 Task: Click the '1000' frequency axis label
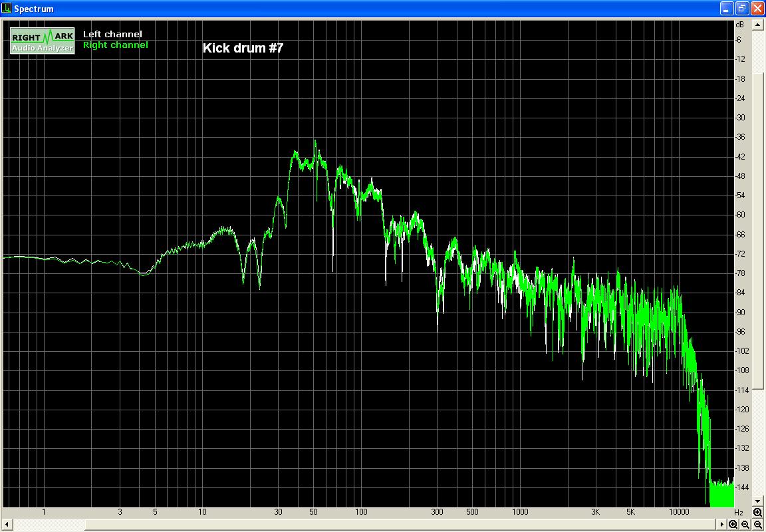520,512
